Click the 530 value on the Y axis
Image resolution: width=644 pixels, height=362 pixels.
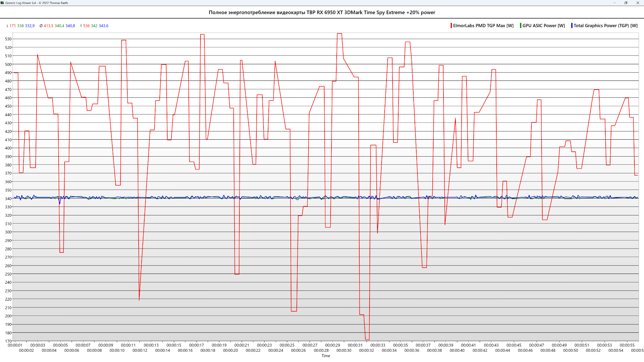[8, 39]
